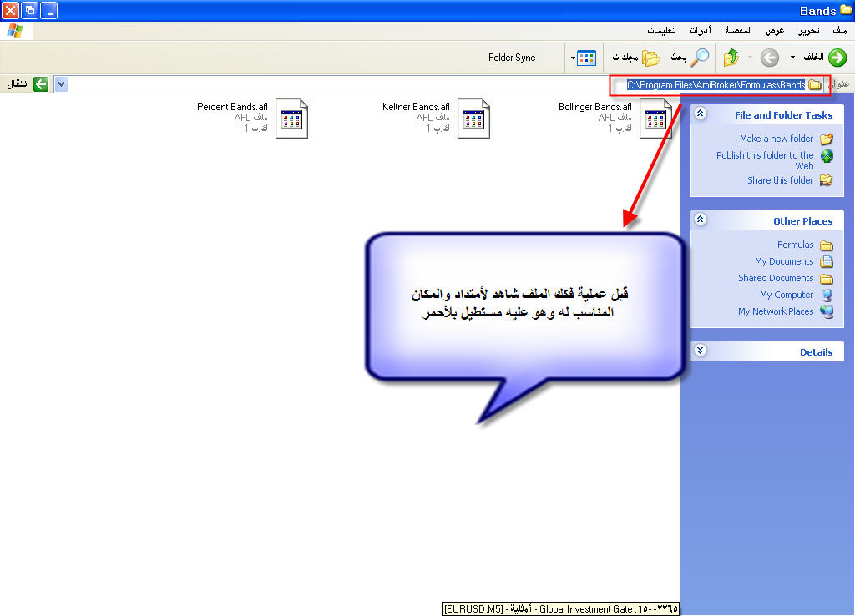Open My Network Places link

(776, 311)
